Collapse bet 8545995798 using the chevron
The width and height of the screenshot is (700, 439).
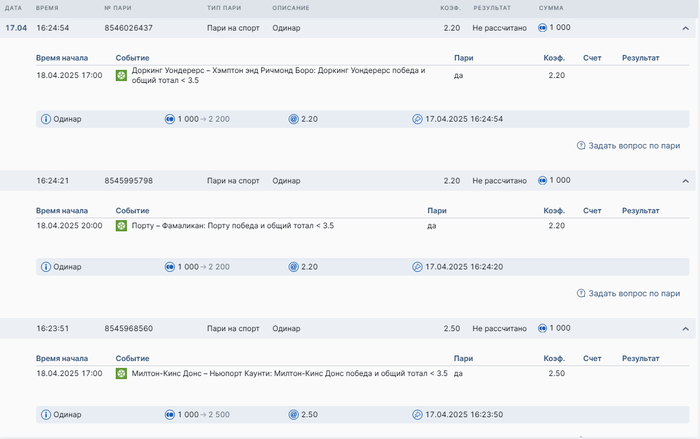pyautogui.click(x=685, y=181)
